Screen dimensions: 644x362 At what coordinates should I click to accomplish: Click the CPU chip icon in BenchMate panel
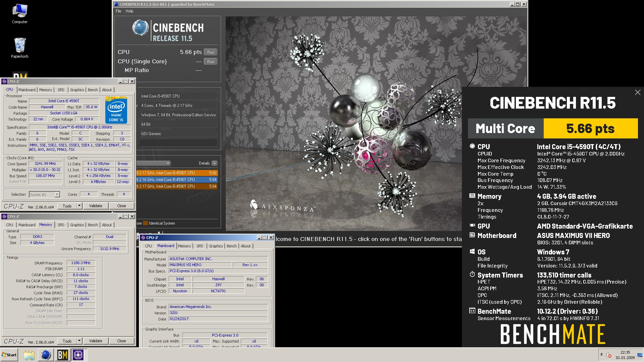tap(472, 146)
